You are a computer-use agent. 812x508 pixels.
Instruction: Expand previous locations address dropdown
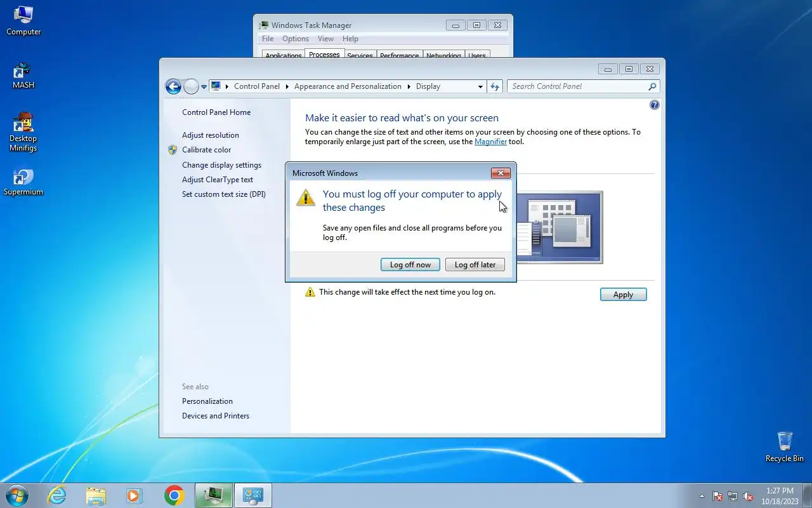pos(480,86)
